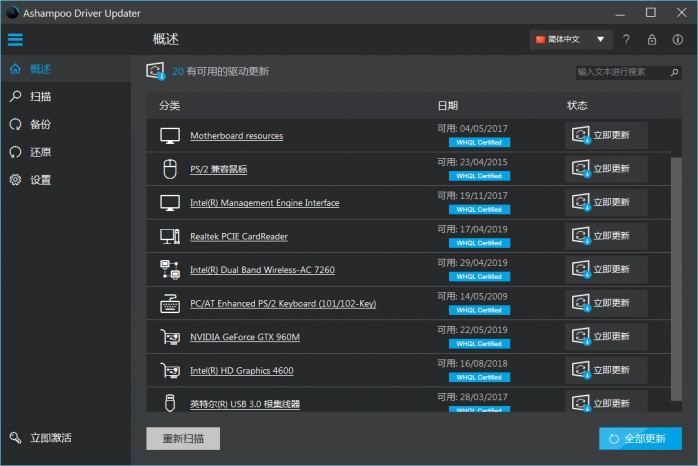Click the 日期 column header
The width and height of the screenshot is (698, 466).
coord(447,105)
